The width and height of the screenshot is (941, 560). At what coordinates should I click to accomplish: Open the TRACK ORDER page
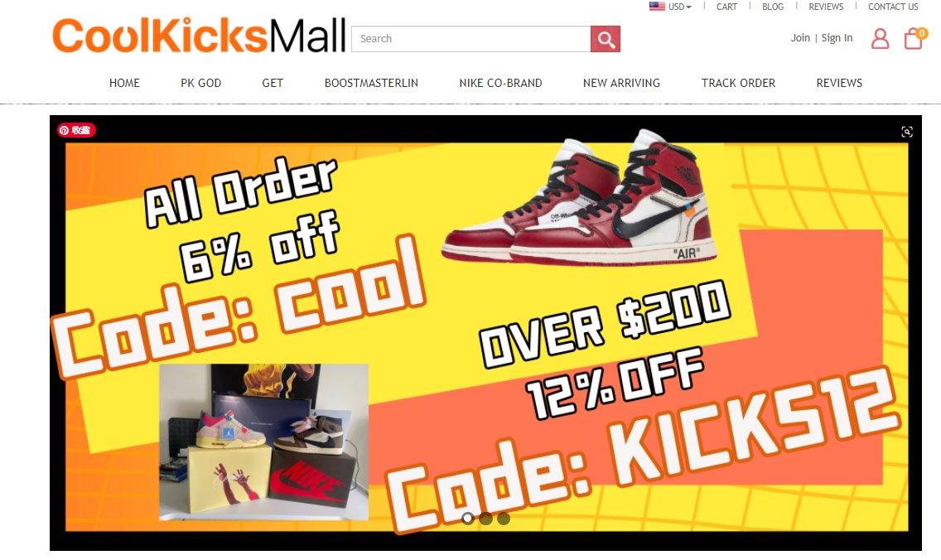pos(738,83)
